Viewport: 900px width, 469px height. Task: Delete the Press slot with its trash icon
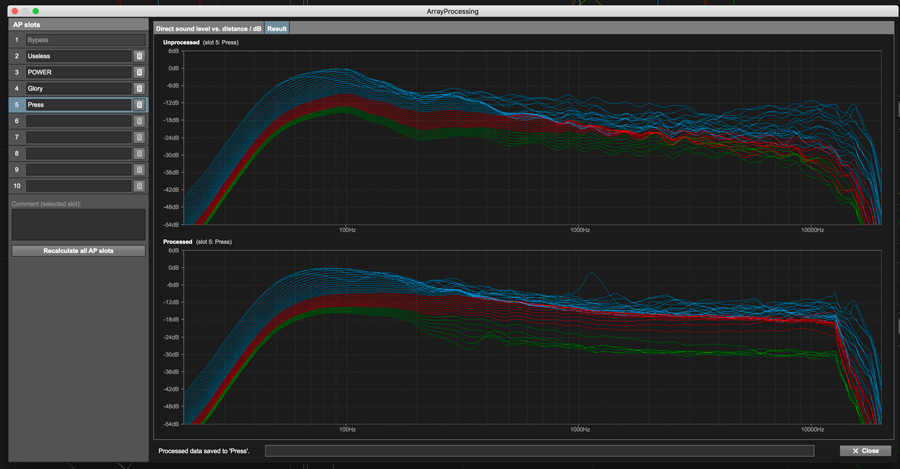139,104
